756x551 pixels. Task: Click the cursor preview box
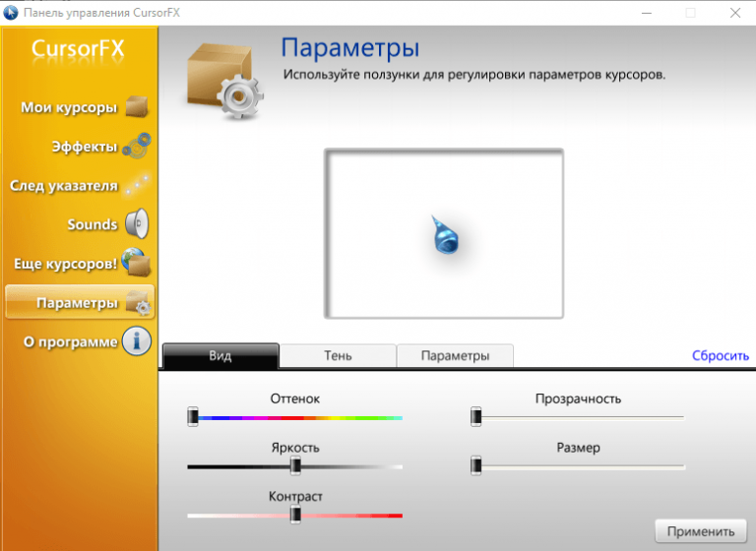click(444, 234)
